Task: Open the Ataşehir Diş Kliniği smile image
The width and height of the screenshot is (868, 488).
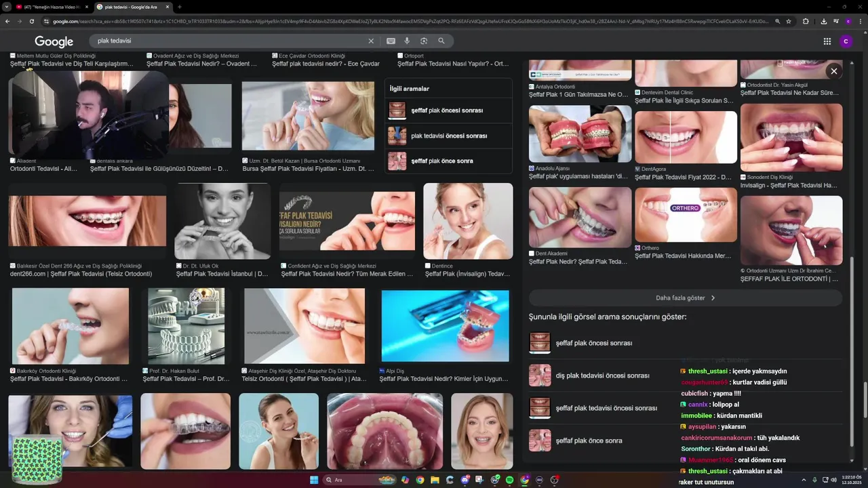Action: click(x=304, y=326)
